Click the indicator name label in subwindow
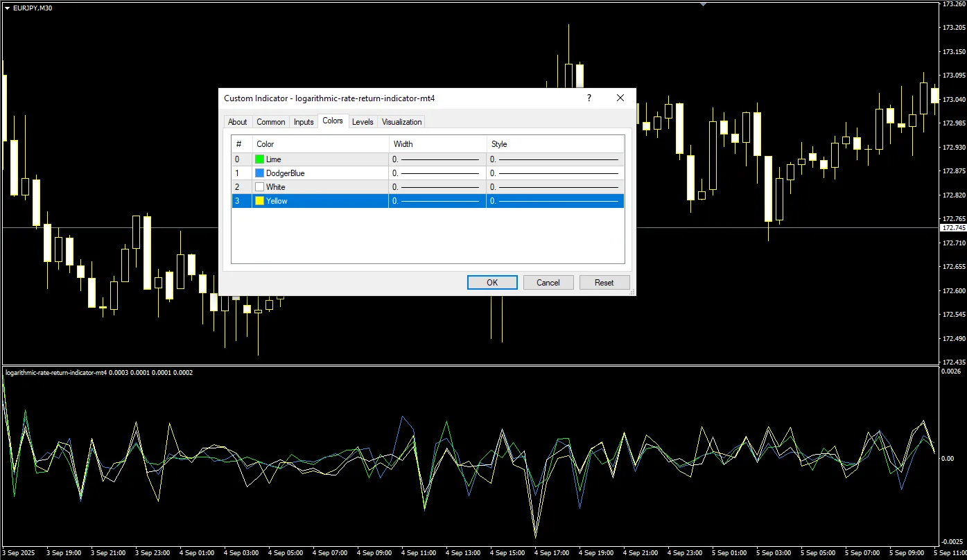967x560 pixels. [x=56, y=373]
